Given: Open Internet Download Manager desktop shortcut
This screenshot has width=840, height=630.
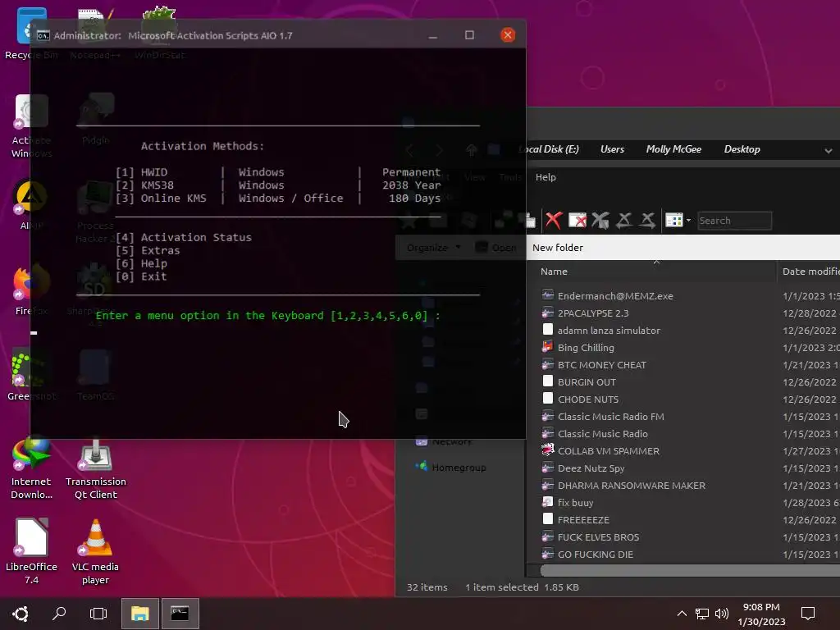Looking at the screenshot, I should [32, 468].
